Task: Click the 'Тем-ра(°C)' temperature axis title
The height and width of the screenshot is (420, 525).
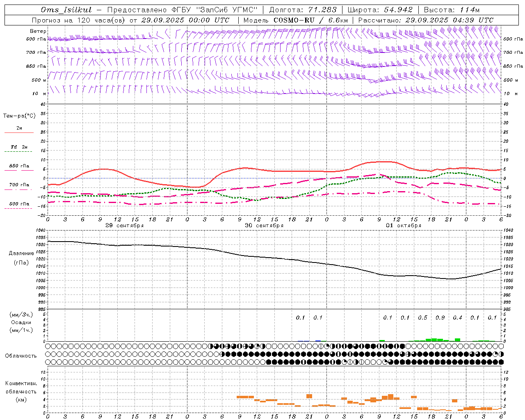Action: (19, 116)
